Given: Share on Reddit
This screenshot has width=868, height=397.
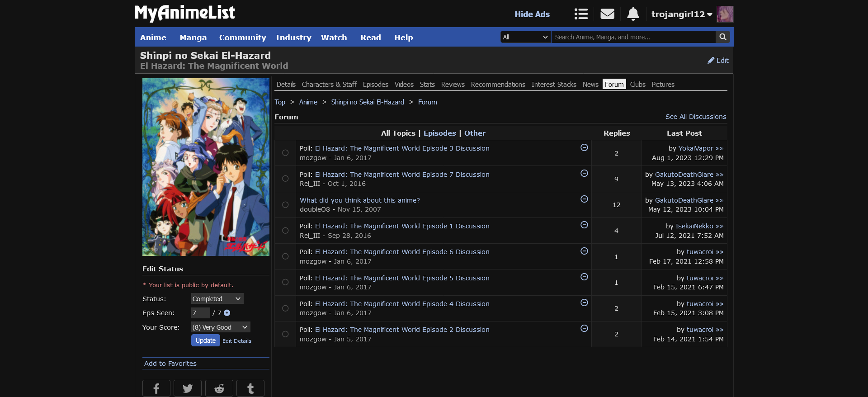Looking at the screenshot, I should pyautogui.click(x=219, y=388).
